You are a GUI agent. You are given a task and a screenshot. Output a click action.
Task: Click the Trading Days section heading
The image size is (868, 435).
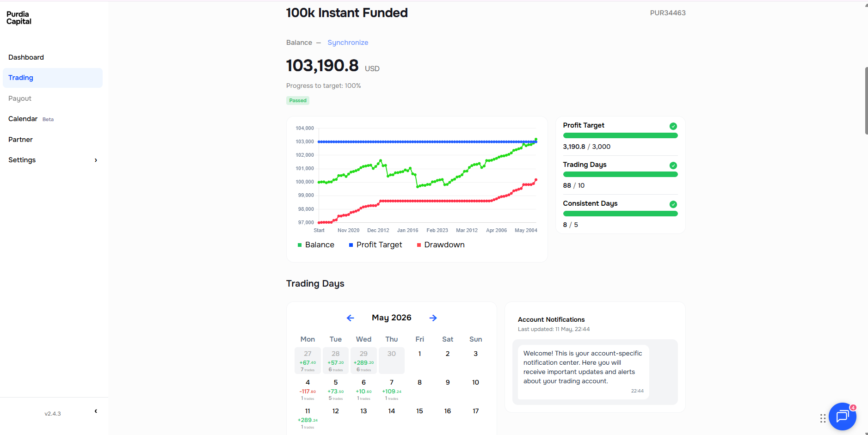(x=315, y=284)
